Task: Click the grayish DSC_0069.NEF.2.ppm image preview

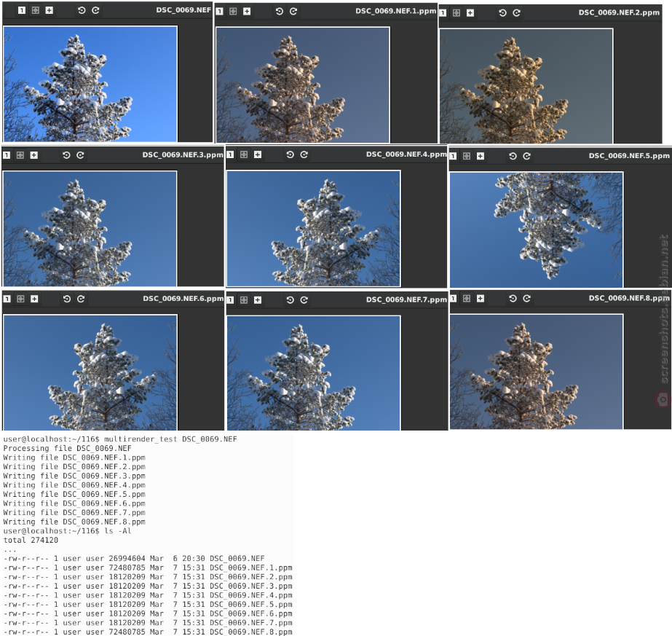Action: click(x=526, y=86)
